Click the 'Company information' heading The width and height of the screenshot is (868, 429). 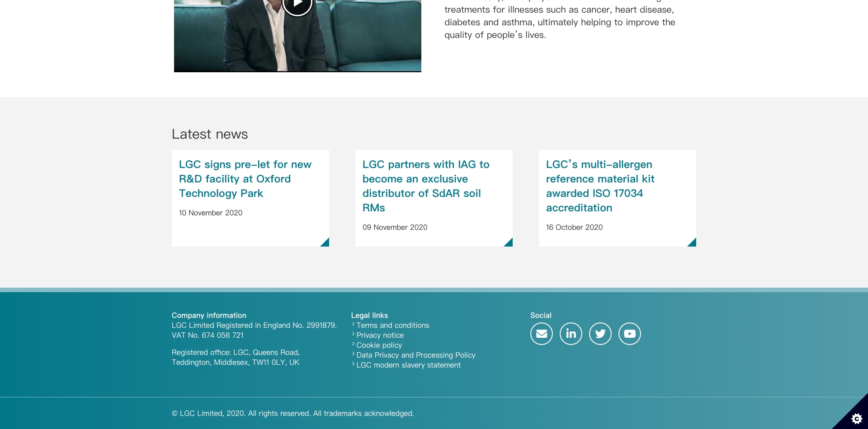point(209,315)
